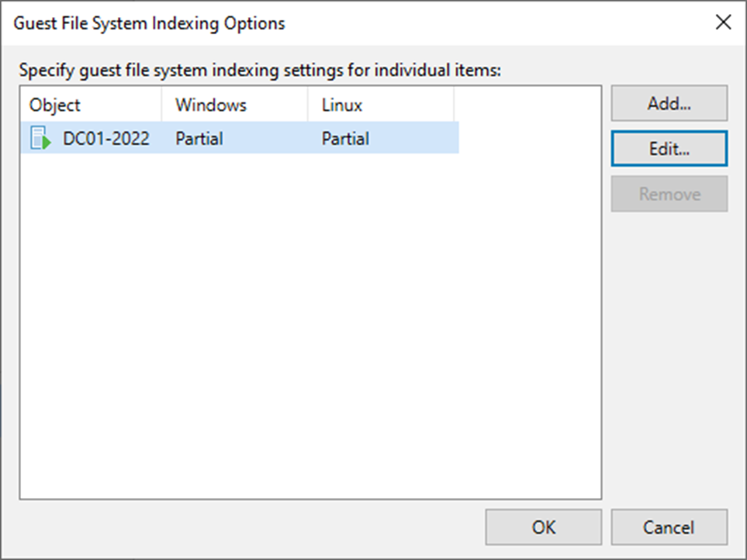Select the DC01-2022 virtual machine row

233,138
